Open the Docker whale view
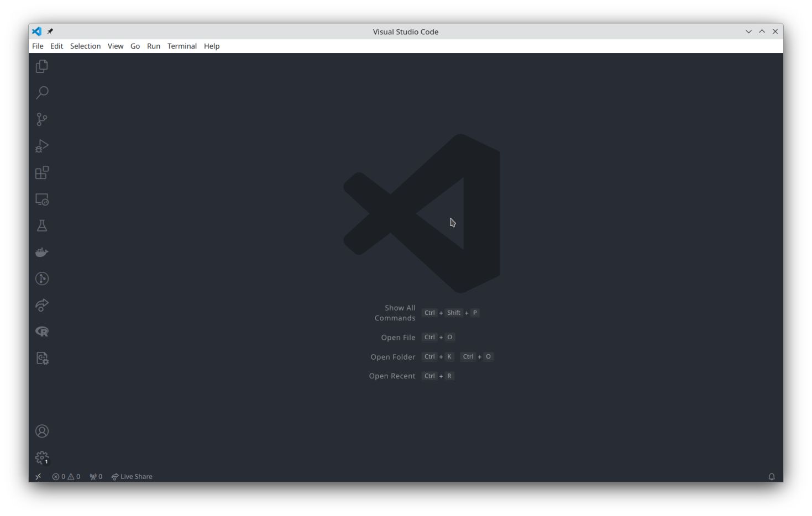812x516 pixels. click(42, 252)
